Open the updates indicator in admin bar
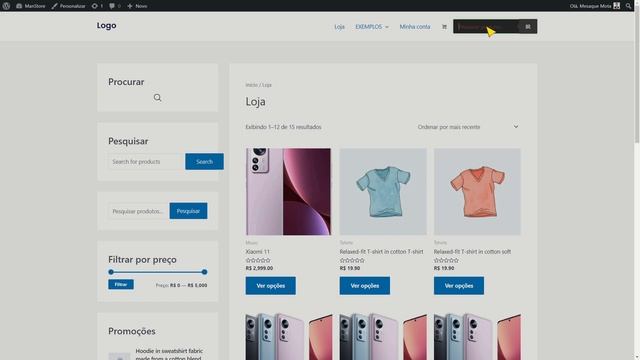The width and height of the screenshot is (640, 360). tap(97, 6)
